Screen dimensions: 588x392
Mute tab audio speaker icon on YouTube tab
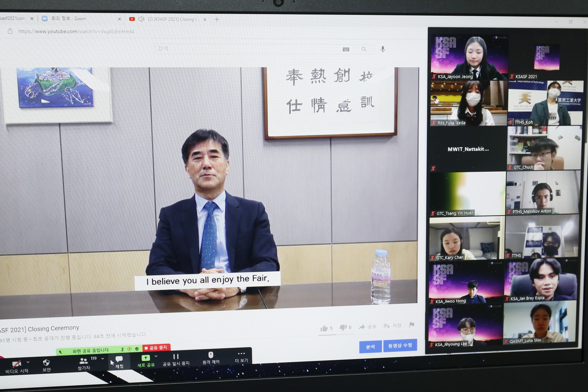(x=142, y=19)
